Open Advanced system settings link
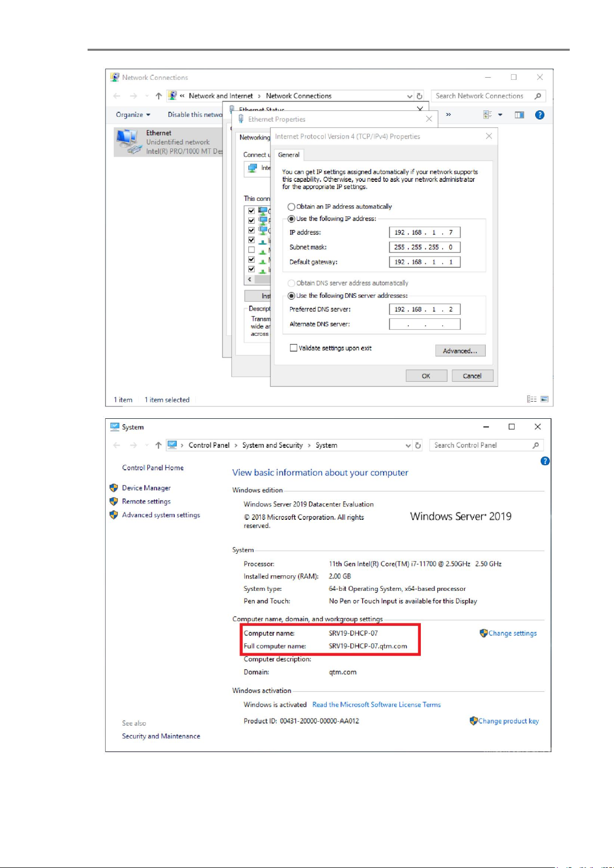The image size is (614, 868). 161,515
